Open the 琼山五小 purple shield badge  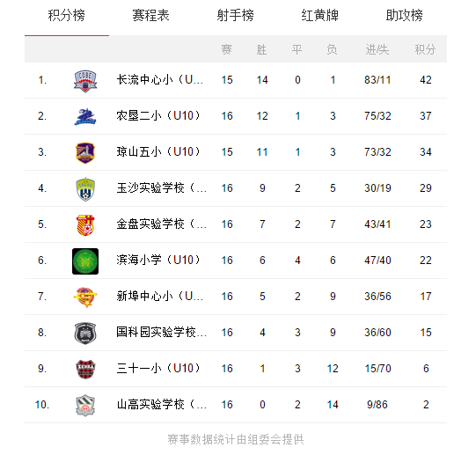coord(85,153)
